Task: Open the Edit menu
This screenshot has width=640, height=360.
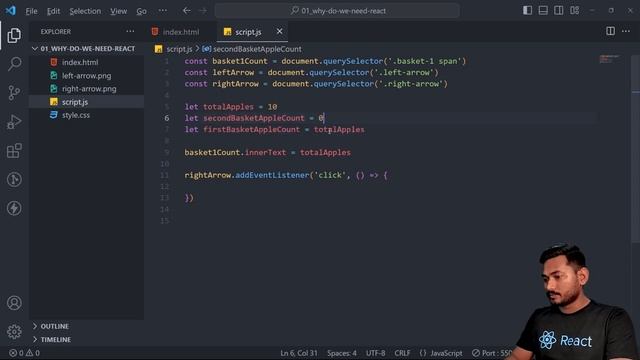Action: point(53,11)
